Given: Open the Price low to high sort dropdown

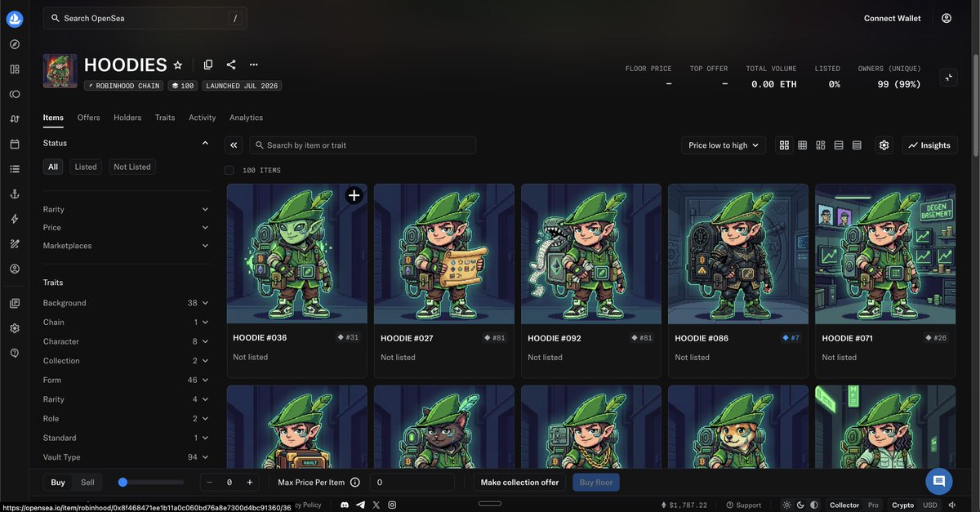Looking at the screenshot, I should pyautogui.click(x=724, y=145).
